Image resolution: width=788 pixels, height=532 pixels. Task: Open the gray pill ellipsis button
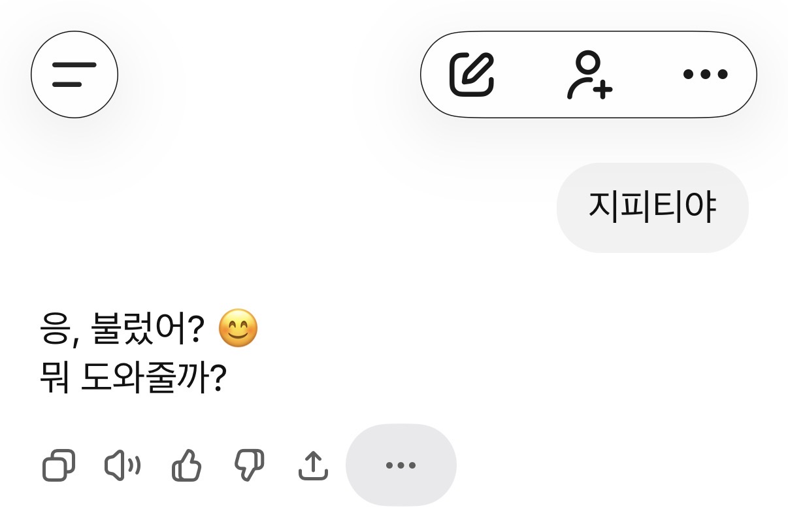401,465
